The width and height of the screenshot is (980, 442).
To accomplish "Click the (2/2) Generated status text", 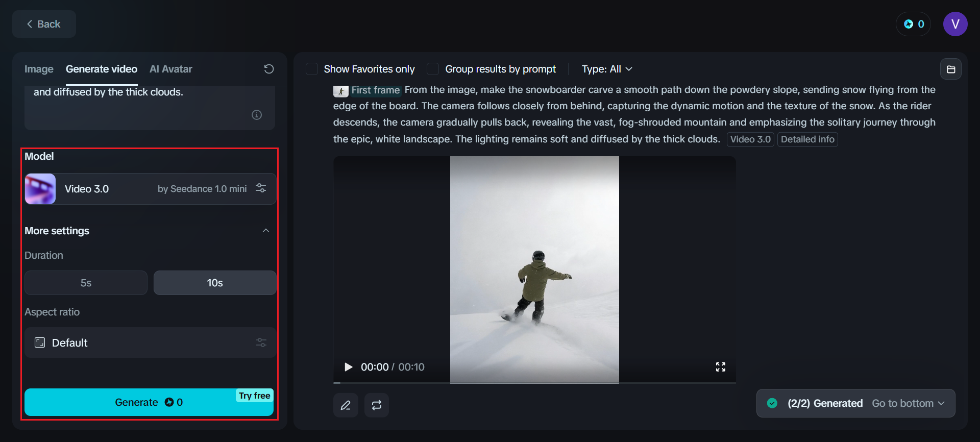I will tap(825, 403).
